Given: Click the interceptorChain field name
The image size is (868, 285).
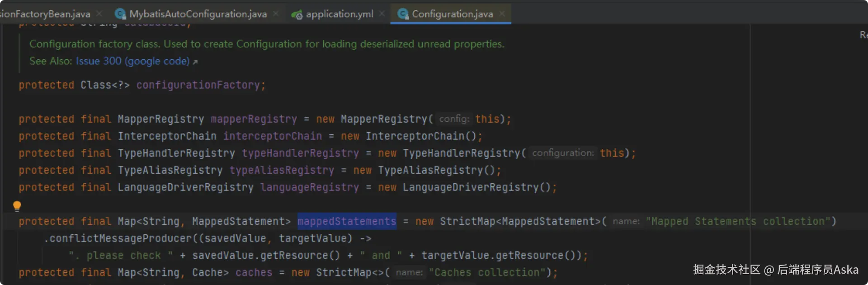Looking at the screenshot, I should click(x=273, y=136).
